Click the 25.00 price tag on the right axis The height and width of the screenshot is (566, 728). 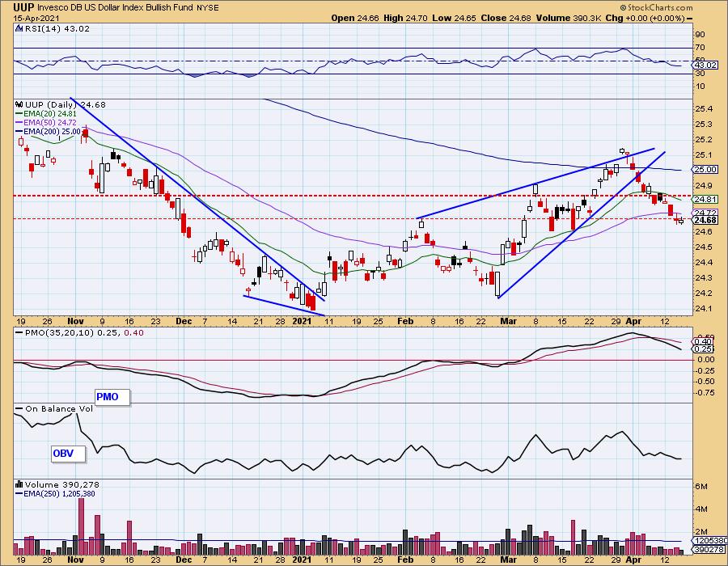click(x=705, y=170)
